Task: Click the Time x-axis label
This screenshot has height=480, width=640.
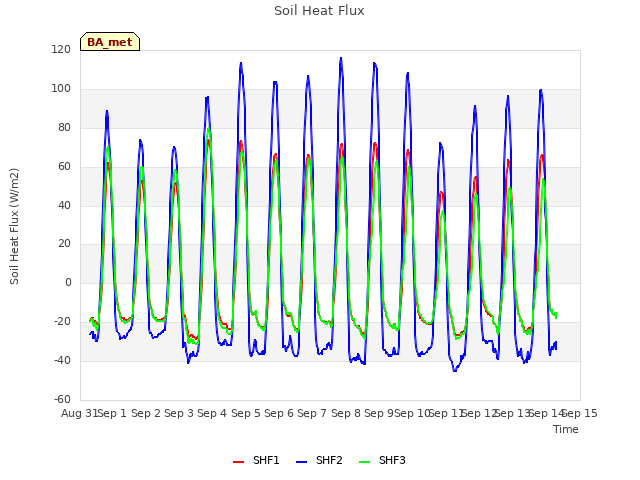Action: (x=566, y=429)
